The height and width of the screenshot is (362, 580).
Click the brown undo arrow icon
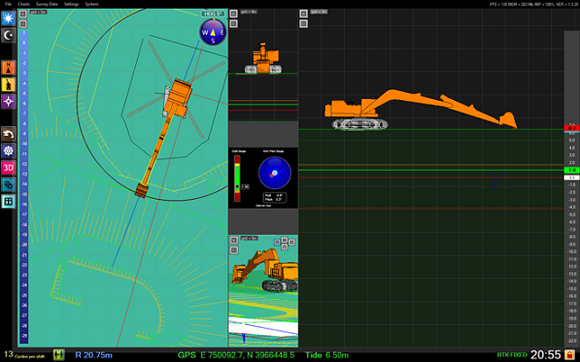(8, 134)
